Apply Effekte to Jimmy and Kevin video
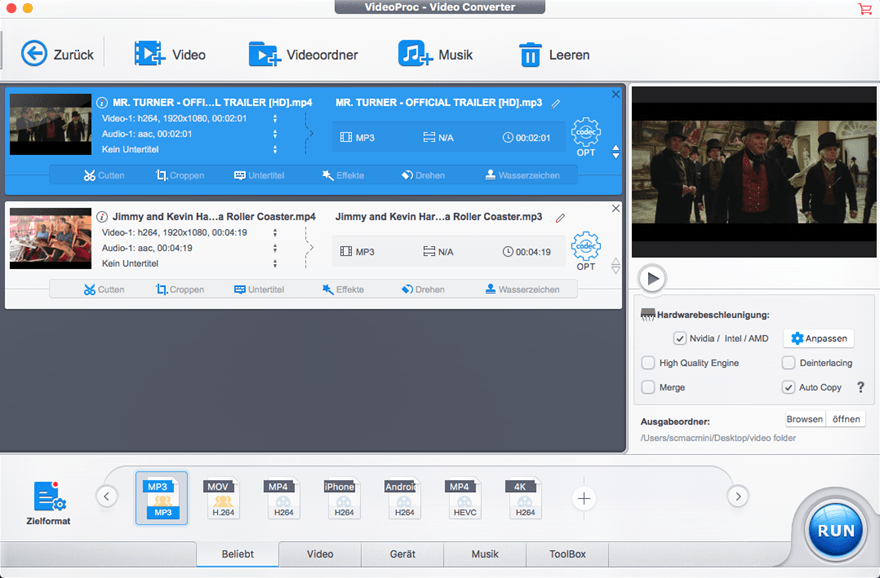The height and width of the screenshot is (578, 880). [x=343, y=290]
